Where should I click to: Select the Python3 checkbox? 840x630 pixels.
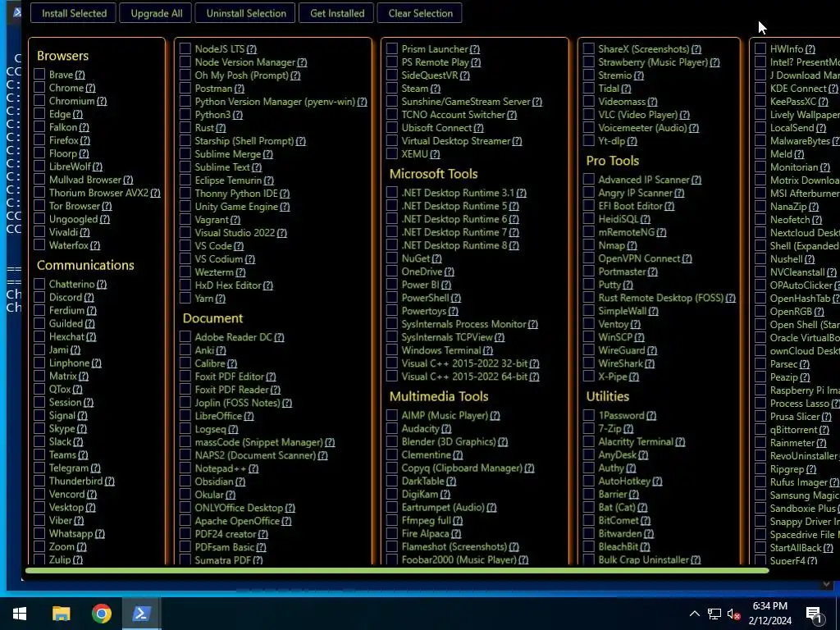click(x=185, y=115)
